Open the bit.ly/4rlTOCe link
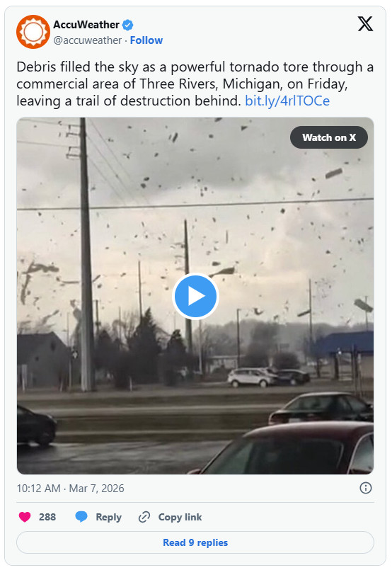This screenshot has height=570, width=392. point(287,101)
